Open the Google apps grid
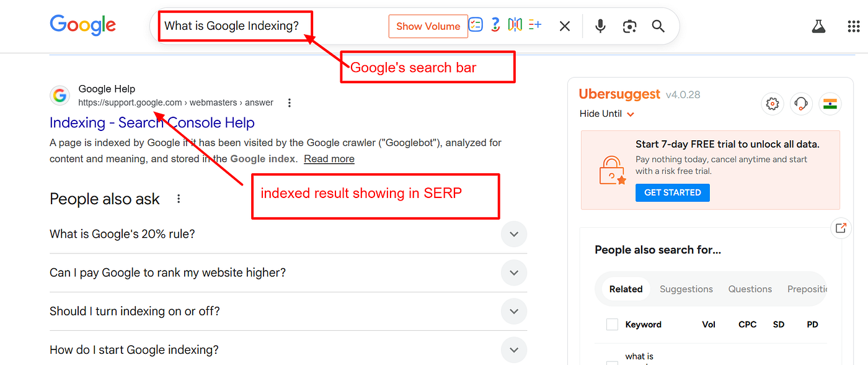 click(x=853, y=26)
